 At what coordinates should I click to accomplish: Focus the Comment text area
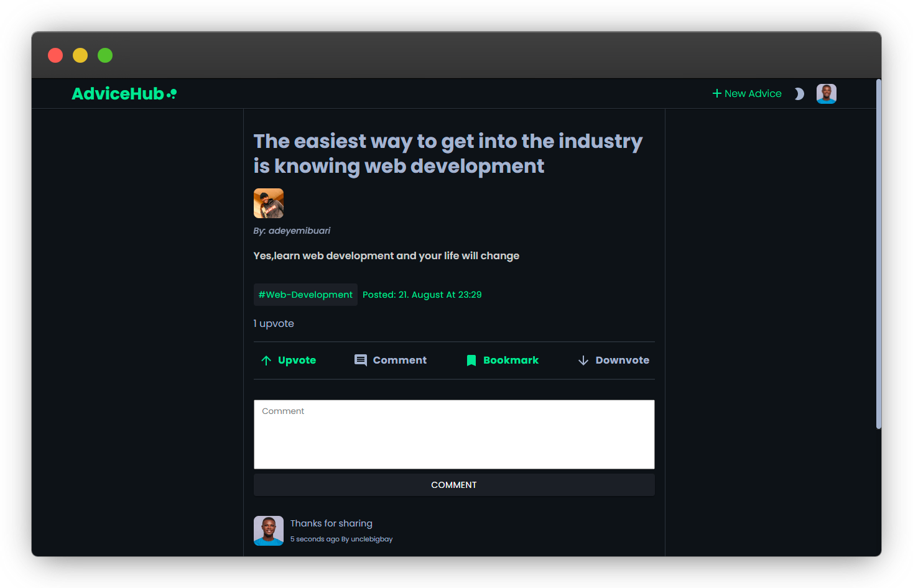[454, 434]
